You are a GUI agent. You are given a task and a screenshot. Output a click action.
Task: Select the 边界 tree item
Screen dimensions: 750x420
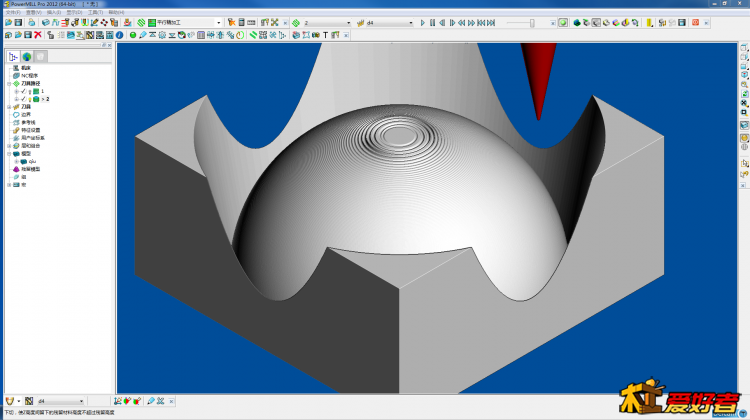[26, 114]
